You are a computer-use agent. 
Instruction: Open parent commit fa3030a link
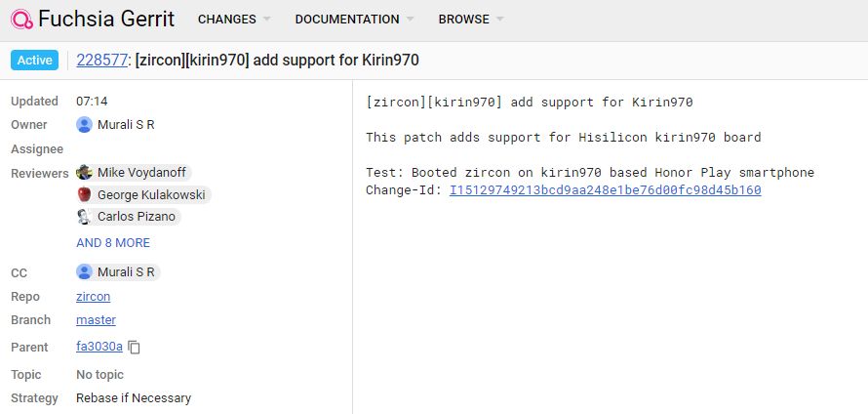pyautogui.click(x=99, y=348)
